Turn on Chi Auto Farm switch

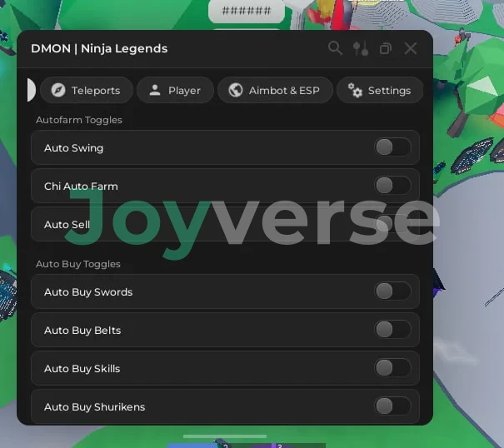[x=392, y=186]
